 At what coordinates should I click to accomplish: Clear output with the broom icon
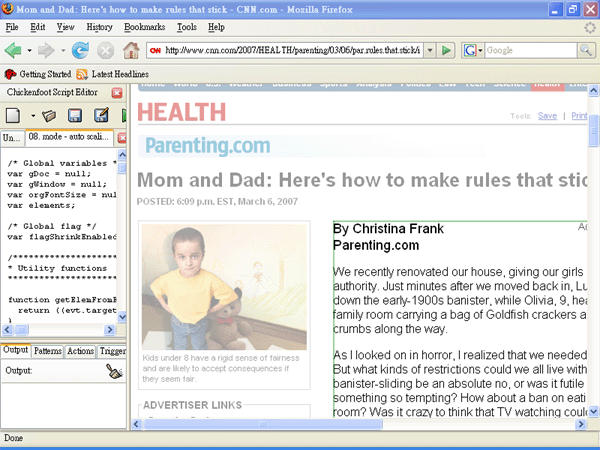[x=114, y=371]
